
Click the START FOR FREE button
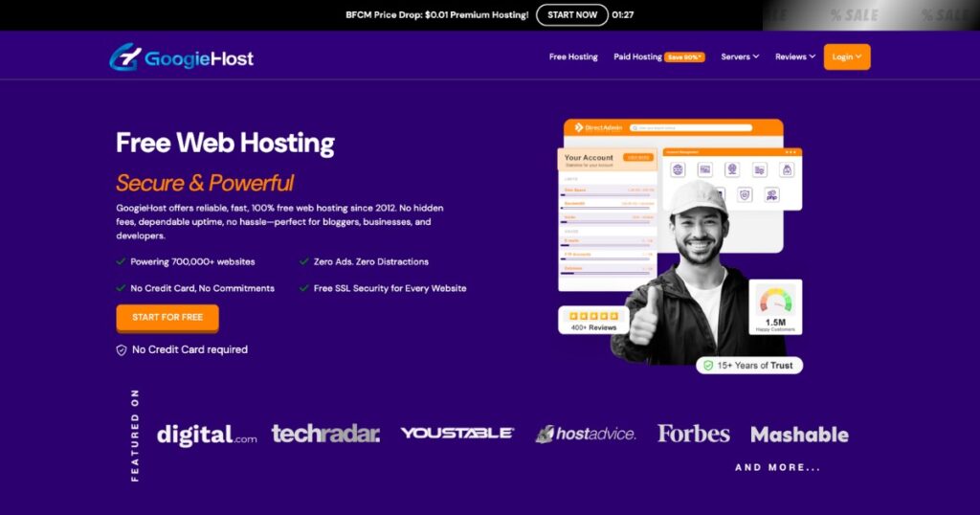(x=167, y=318)
